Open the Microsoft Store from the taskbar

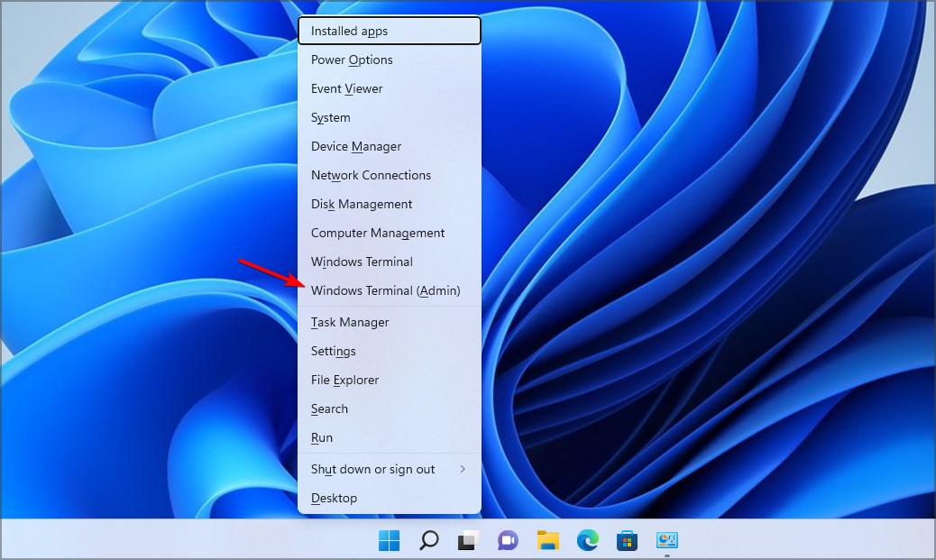point(627,540)
